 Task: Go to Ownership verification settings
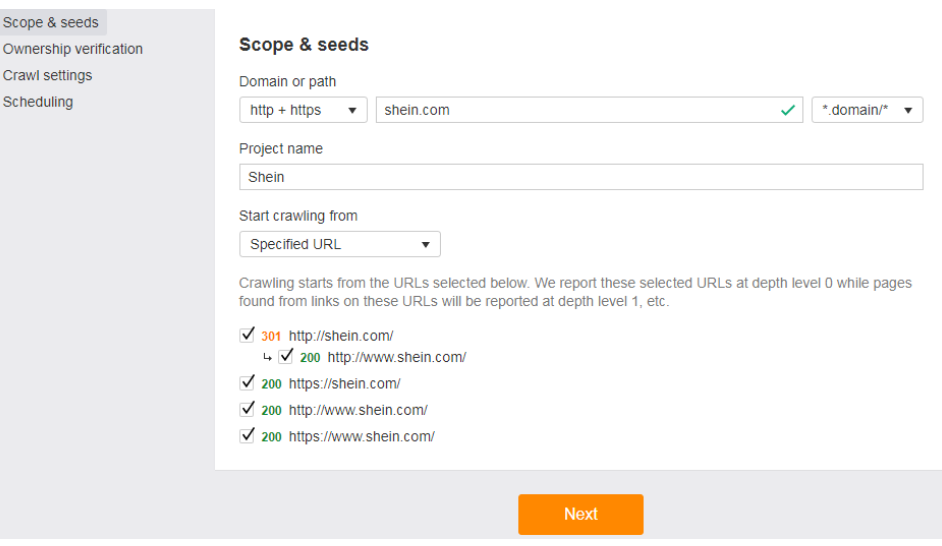point(73,49)
